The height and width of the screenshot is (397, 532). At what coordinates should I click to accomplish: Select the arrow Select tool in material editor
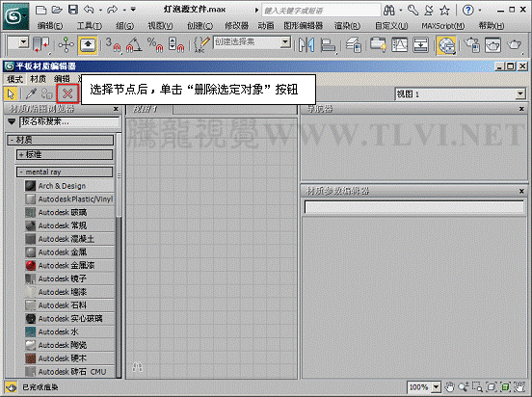coord(11,93)
